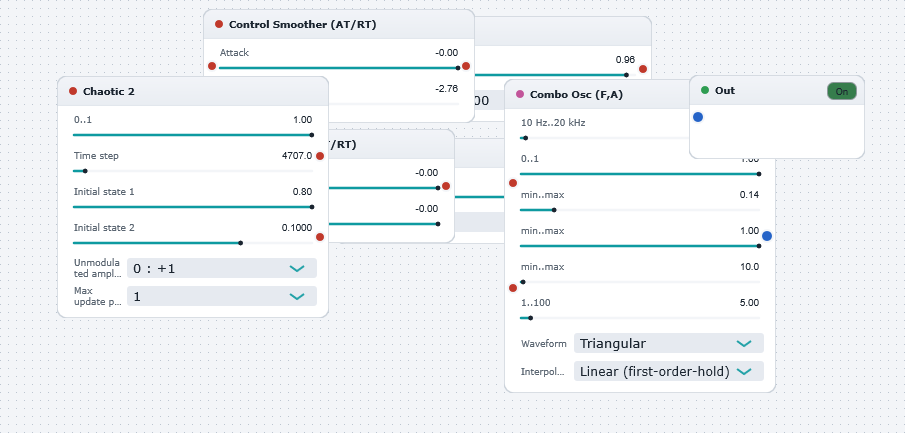Click the red port on the partly hidden smoother node
The width and height of the screenshot is (905, 433).
coord(446,186)
